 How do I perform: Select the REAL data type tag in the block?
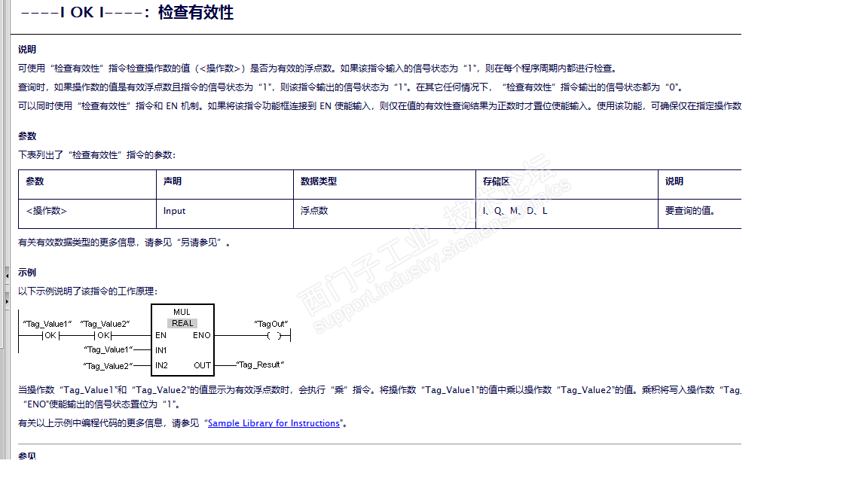[182, 323]
